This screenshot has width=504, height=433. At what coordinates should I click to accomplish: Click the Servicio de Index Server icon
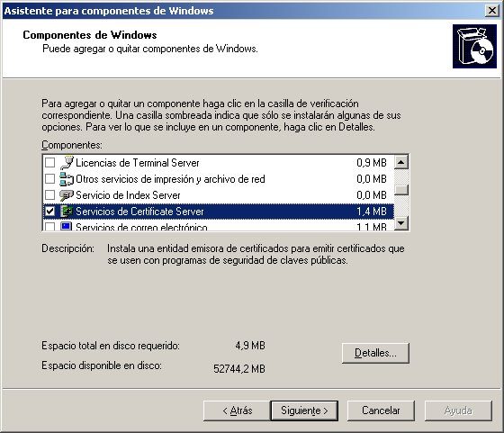tap(67, 195)
